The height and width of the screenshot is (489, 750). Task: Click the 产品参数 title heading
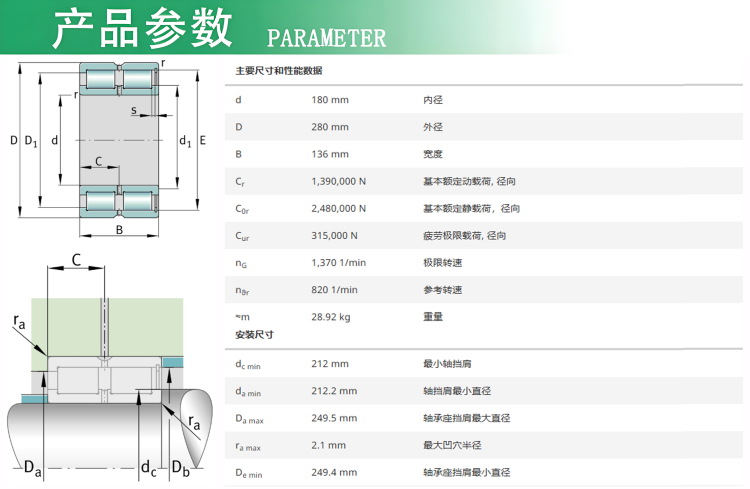click(142, 30)
